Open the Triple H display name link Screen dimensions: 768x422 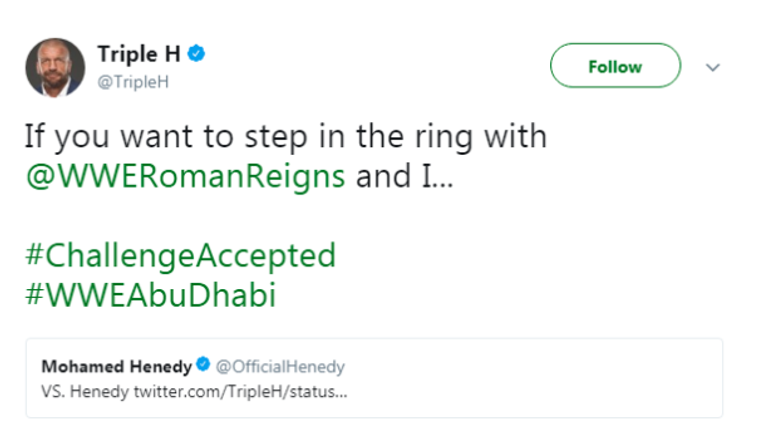click(138, 54)
